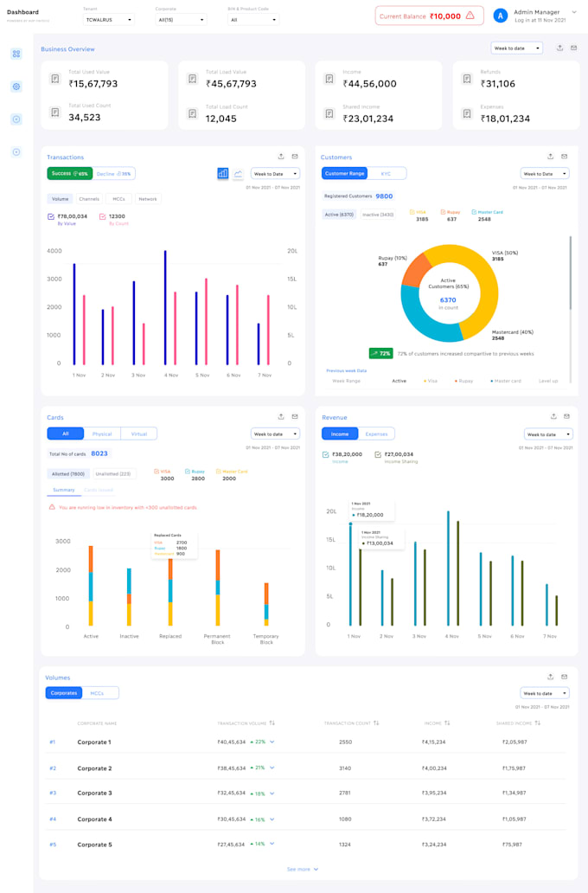Viewport: 588px width, 893px height.
Task: Toggle Master Card checkbox in Customers panel
Action: [x=474, y=212]
